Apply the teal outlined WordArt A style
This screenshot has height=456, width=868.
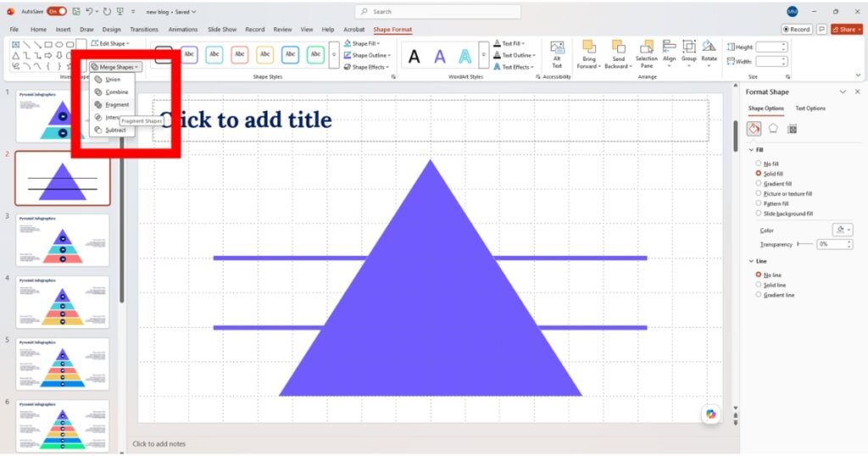(465, 56)
